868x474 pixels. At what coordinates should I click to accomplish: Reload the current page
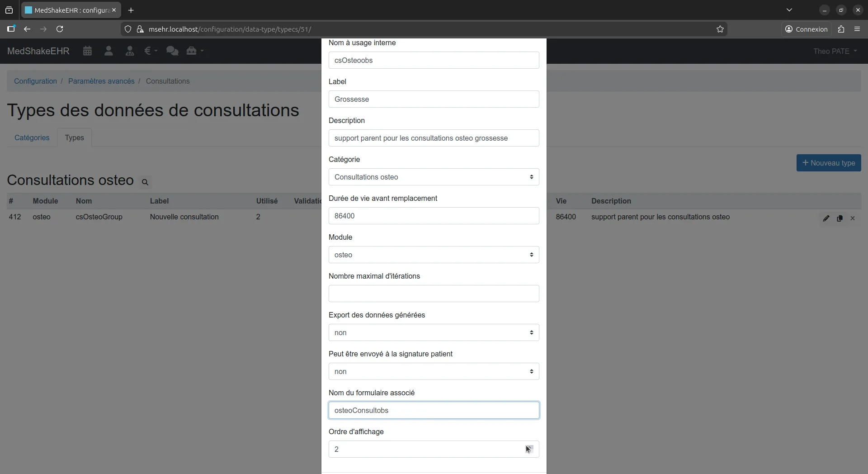coord(60,29)
